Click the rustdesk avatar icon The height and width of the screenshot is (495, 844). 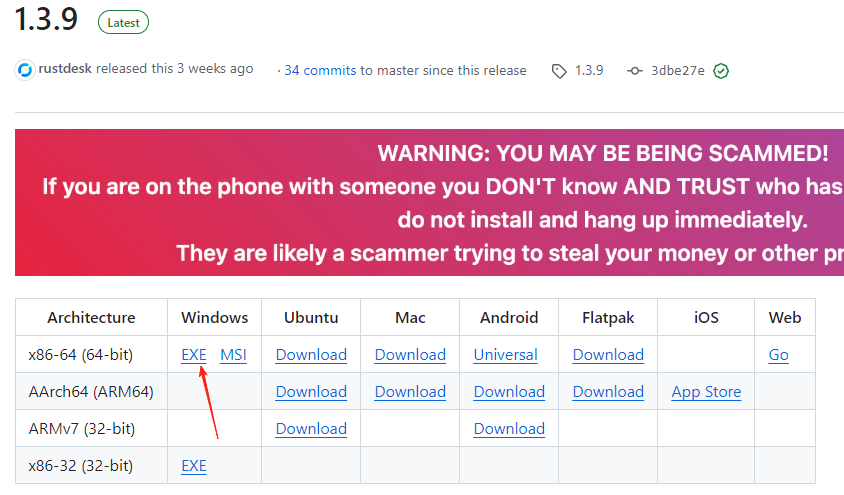click(25, 70)
